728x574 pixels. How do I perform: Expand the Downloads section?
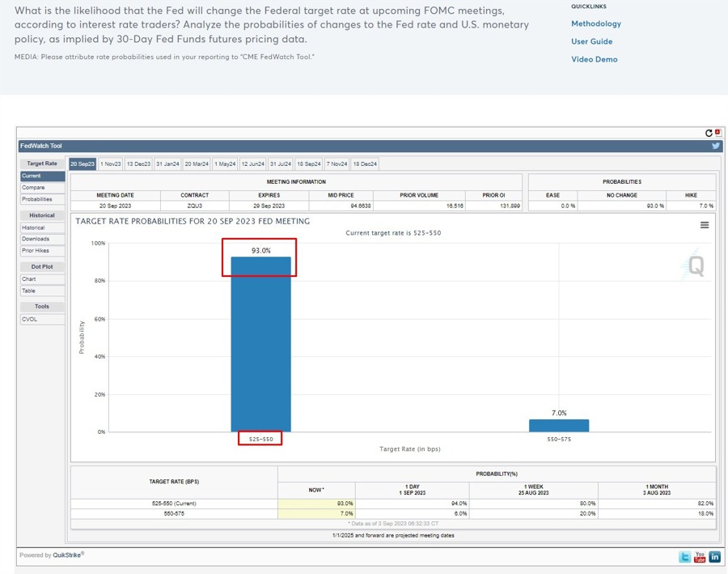tap(41, 240)
